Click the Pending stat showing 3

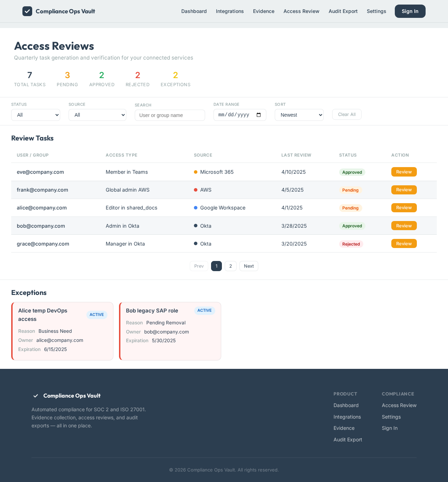click(x=67, y=79)
